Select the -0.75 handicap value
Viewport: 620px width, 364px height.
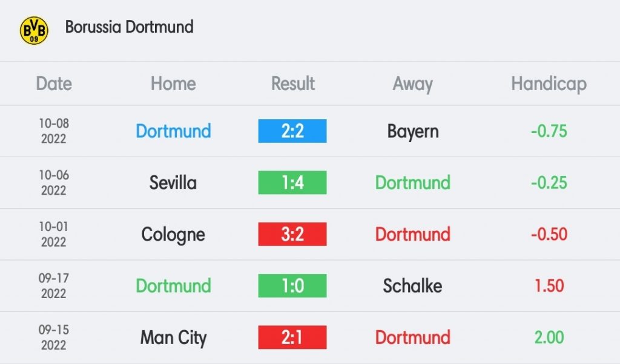tap(549, 131)
